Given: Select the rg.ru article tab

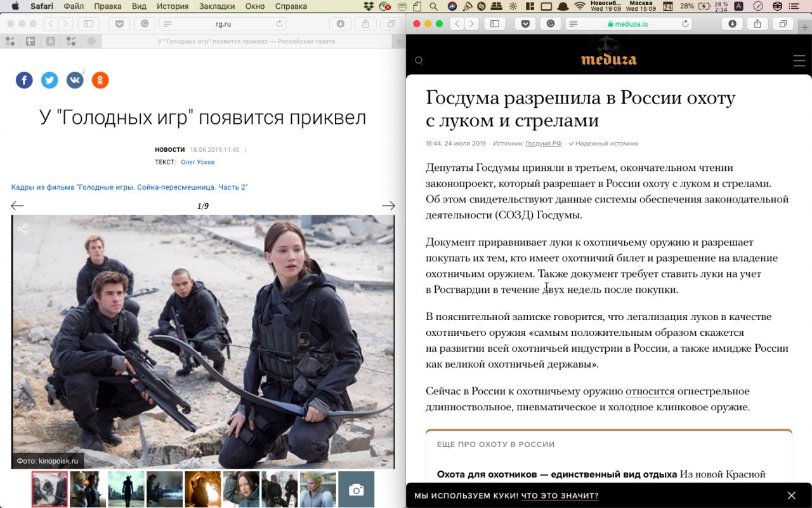Looking at the screenshot, I should (x=246, y=41).
